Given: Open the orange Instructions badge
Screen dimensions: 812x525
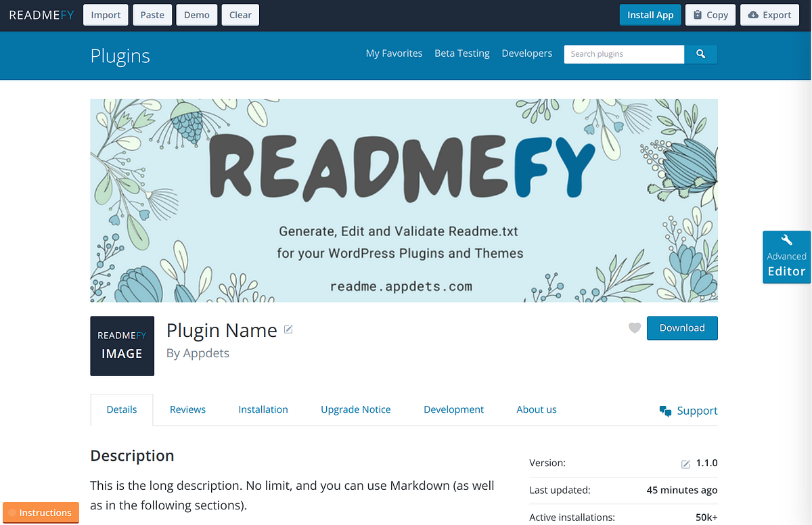Looking at the screenshot, I should coord(41,512).
